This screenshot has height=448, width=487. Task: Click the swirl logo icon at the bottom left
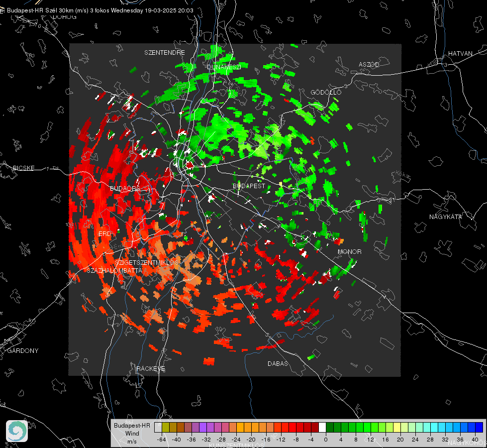[17, 431]
